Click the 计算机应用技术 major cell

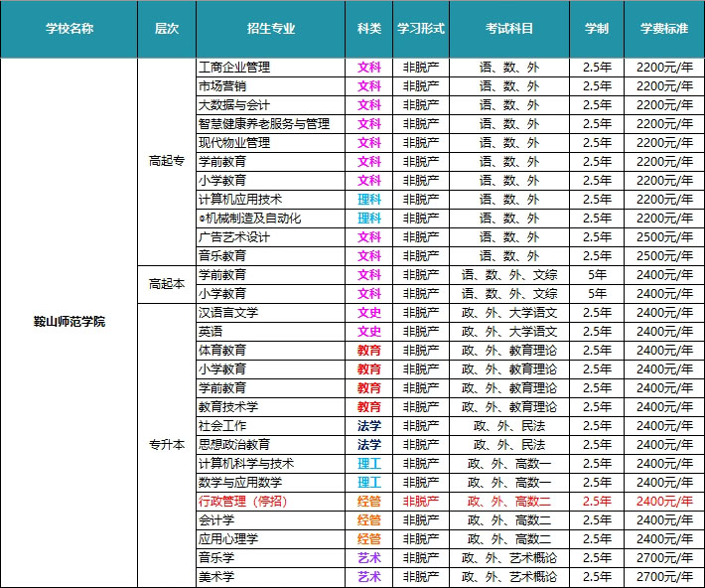click(x=271, y=200)
